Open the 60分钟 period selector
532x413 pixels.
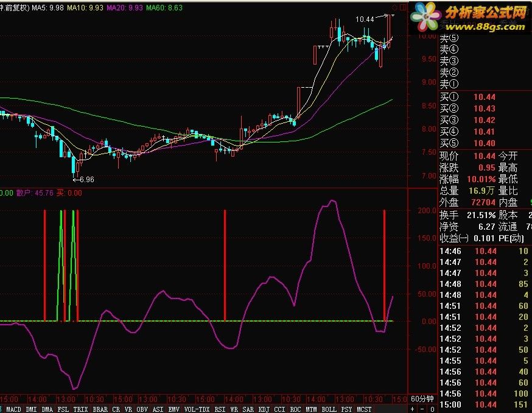click(x=422, y=399)
